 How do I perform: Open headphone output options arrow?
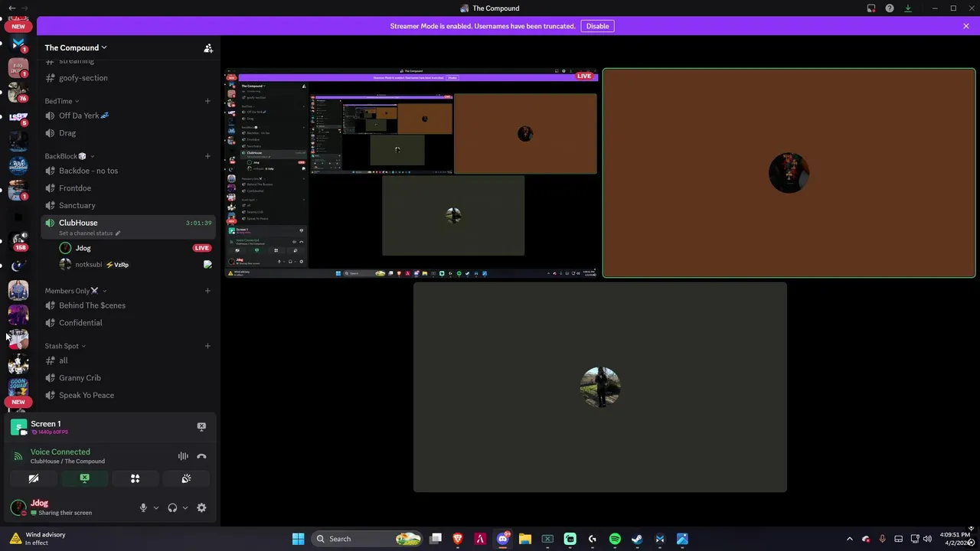[185, 507]
